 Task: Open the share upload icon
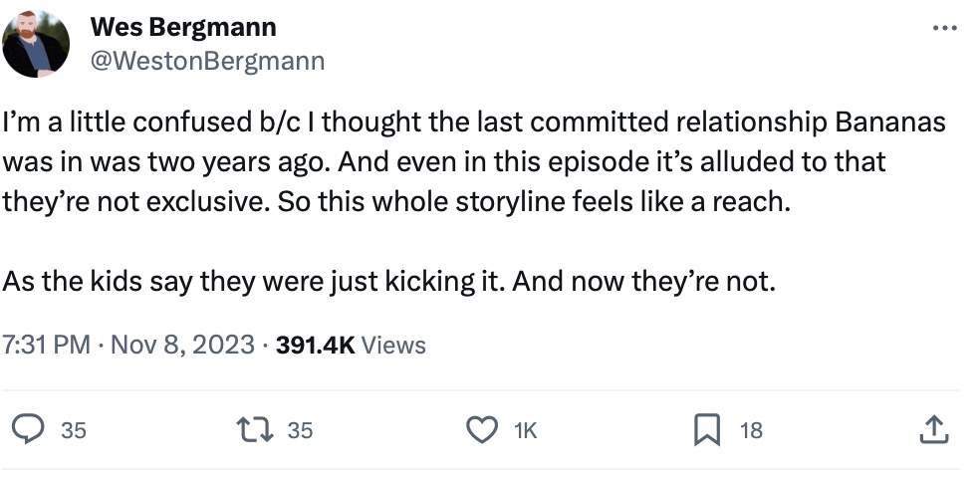[931, 430]
